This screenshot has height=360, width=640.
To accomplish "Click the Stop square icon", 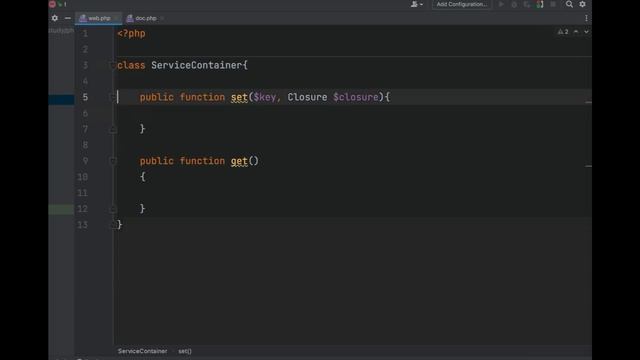I will coord(553,4).
